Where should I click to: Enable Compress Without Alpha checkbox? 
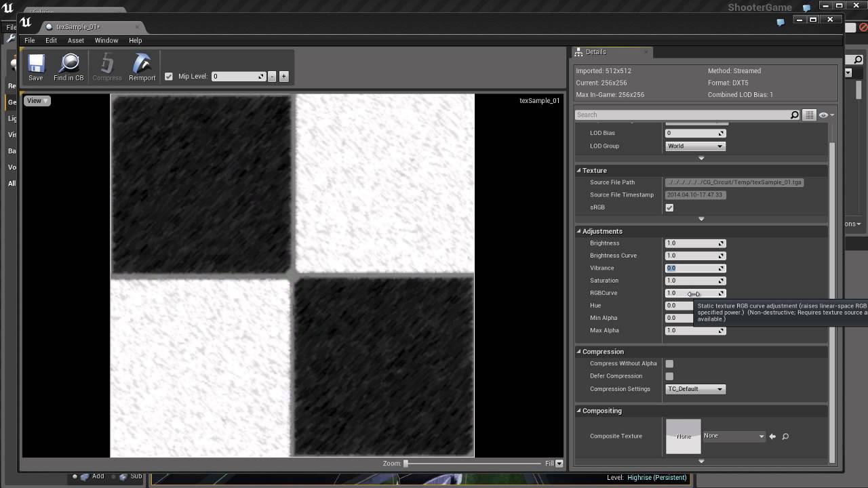click(x=669, y=364)
